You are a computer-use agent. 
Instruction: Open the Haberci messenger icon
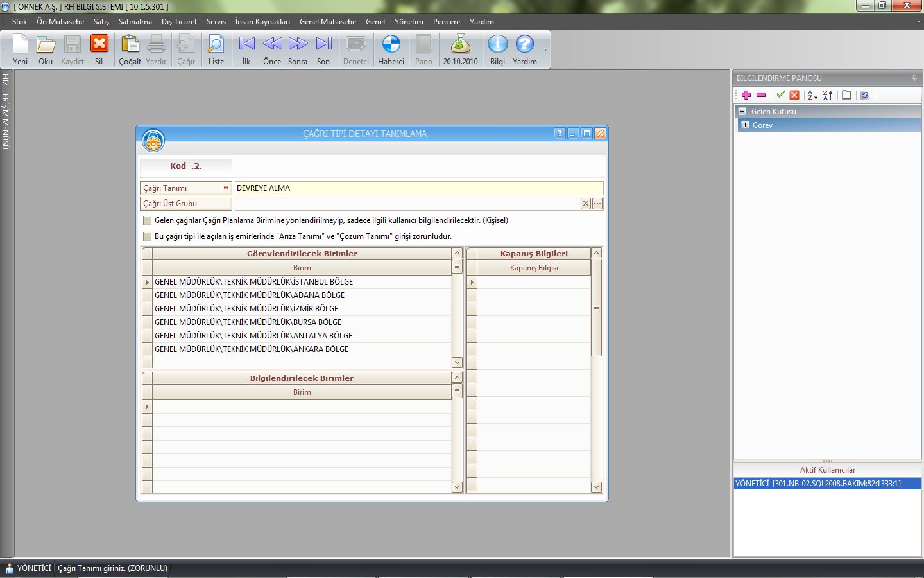coord(391,49)
